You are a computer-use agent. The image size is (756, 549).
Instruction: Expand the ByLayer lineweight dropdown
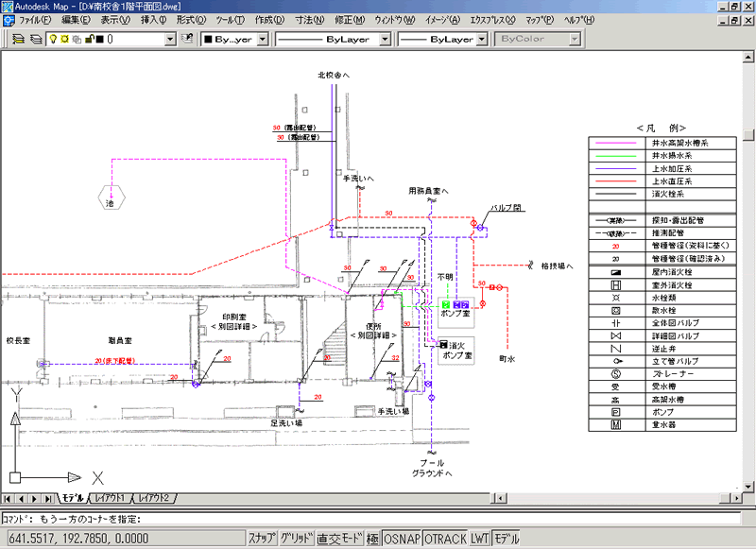[x=482, y=39]
